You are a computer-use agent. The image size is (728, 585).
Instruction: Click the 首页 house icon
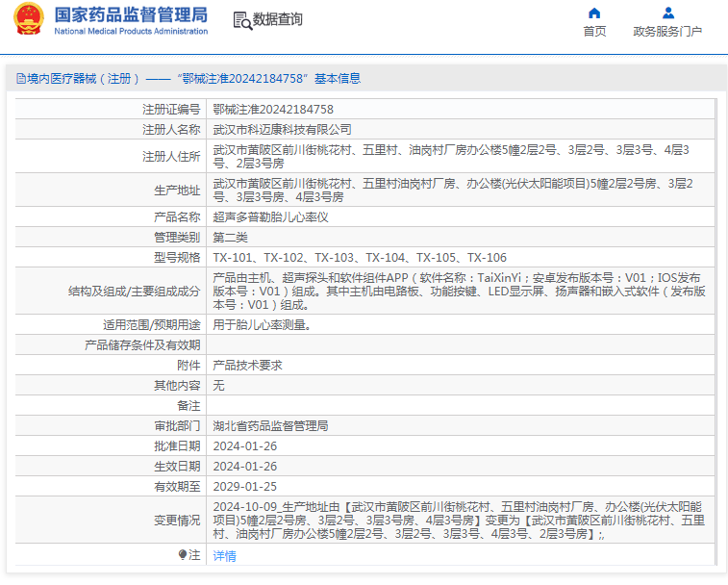pyautogui.click(x=594, y=13)
